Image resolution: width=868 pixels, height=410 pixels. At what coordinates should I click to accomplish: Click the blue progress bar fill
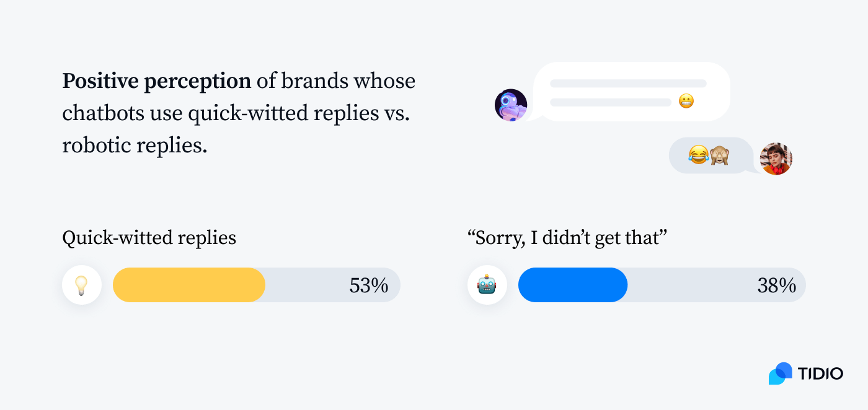572,285
